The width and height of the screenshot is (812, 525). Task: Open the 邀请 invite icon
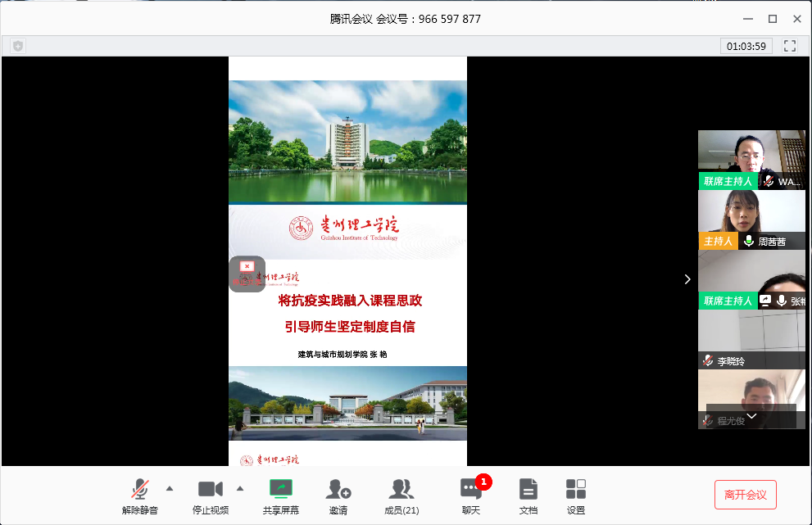pyautogui.click(x=338, y=490)
